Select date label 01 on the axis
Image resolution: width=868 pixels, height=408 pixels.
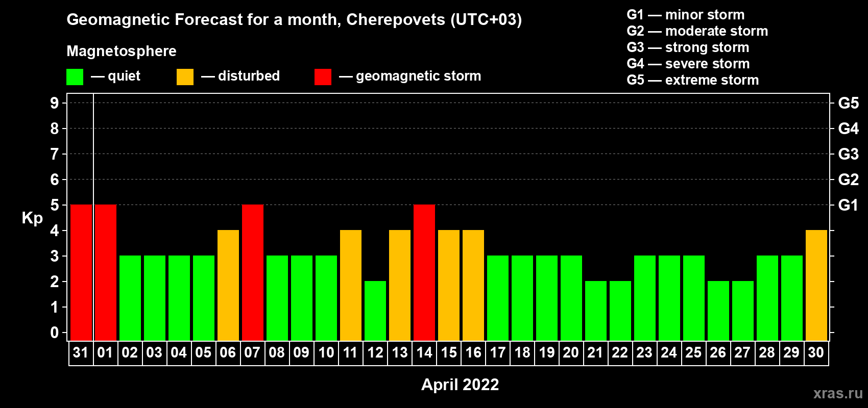click(x=105, y=353)
